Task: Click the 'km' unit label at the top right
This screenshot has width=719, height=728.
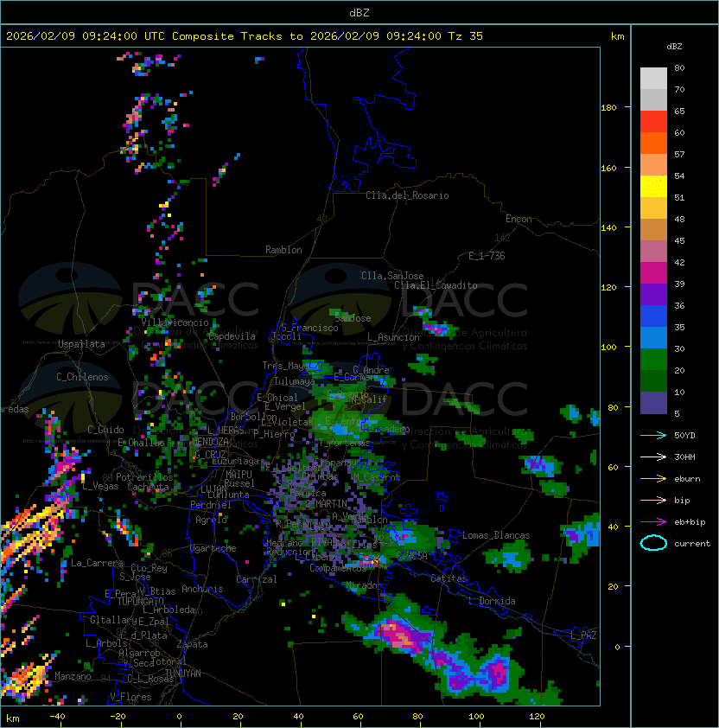Action: (x=617, y=36)
